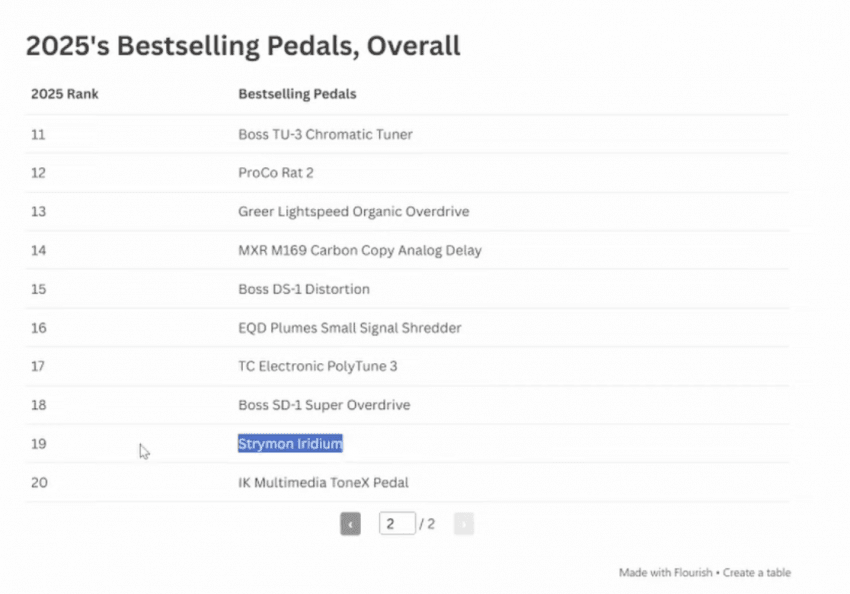Open the Made with Flourish link
This screenshot has width=850, height=594.
pos(665,573)
